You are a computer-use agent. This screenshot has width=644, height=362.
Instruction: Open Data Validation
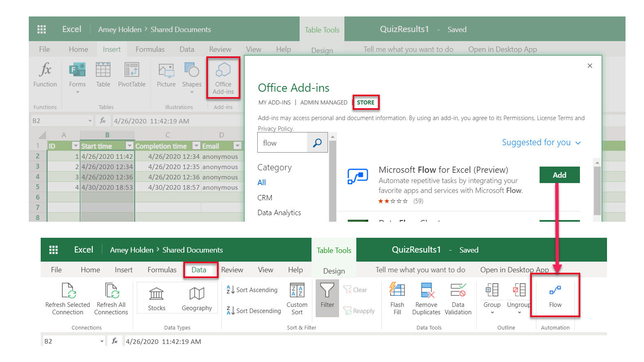pos(458,299)
